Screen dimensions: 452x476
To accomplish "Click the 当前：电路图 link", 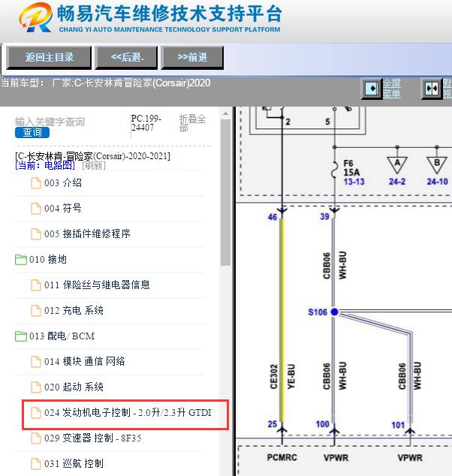I will (45, 165).
